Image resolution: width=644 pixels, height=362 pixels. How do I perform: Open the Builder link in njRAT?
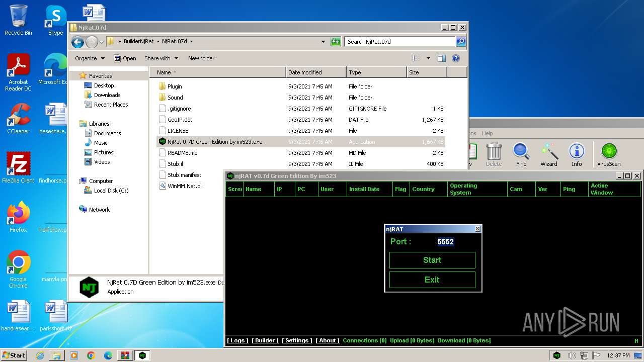coord(265,340)
